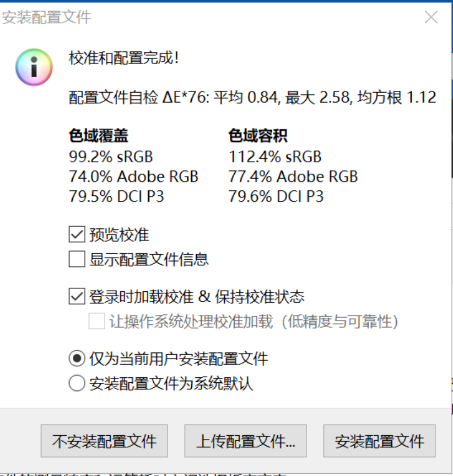Click the 色域覆盖 heading
This screenshot has height=476, width=453.
[99, 135]
